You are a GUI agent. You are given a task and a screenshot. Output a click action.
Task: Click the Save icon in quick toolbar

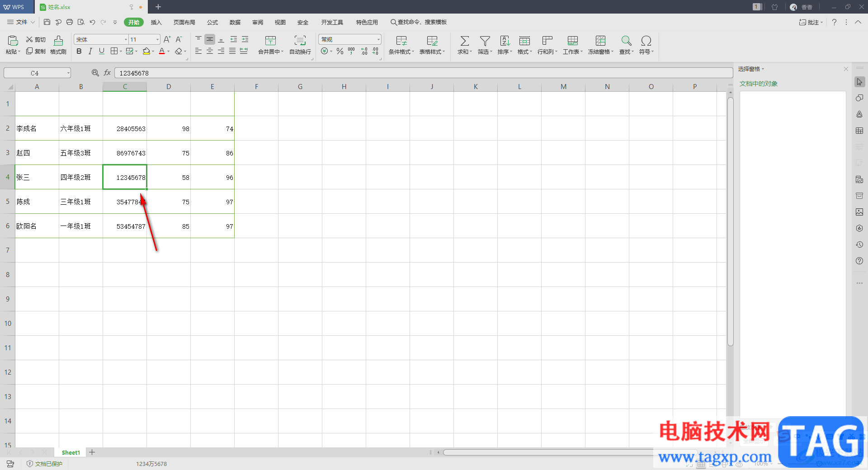[x=47, y=22]
